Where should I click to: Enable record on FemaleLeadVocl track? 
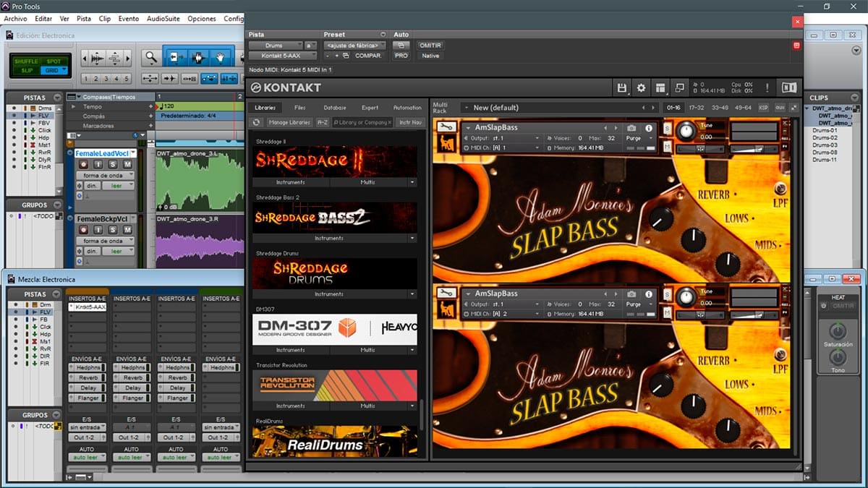[x=83, y=165]
